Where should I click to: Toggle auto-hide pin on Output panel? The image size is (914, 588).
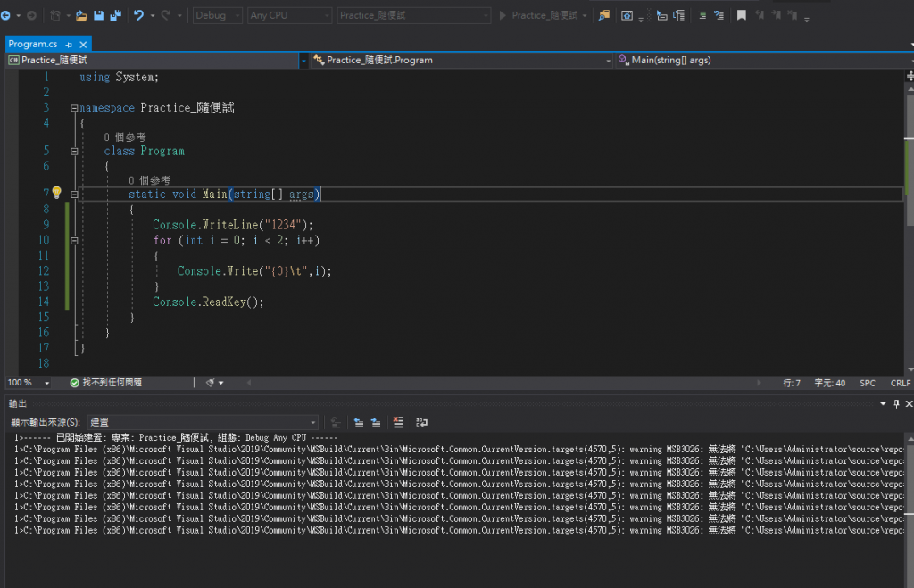click(896, 404)
